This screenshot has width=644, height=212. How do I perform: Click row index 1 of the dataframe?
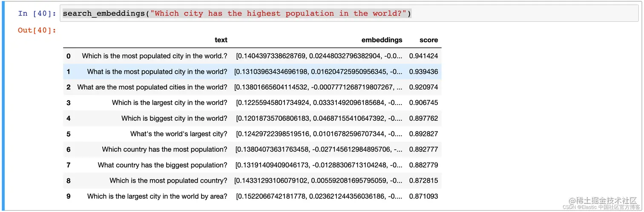click(69, 72)
